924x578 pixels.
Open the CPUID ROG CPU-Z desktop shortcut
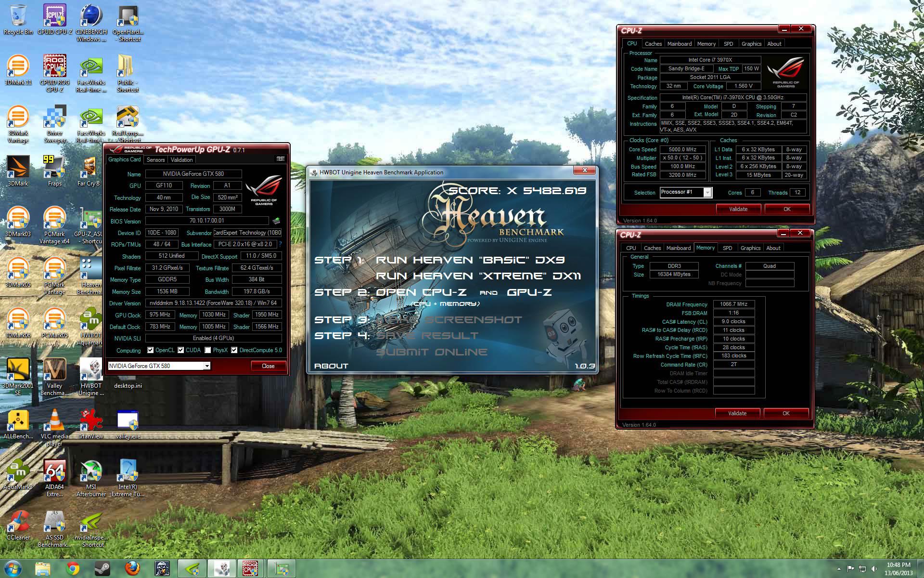click(54, 73)
